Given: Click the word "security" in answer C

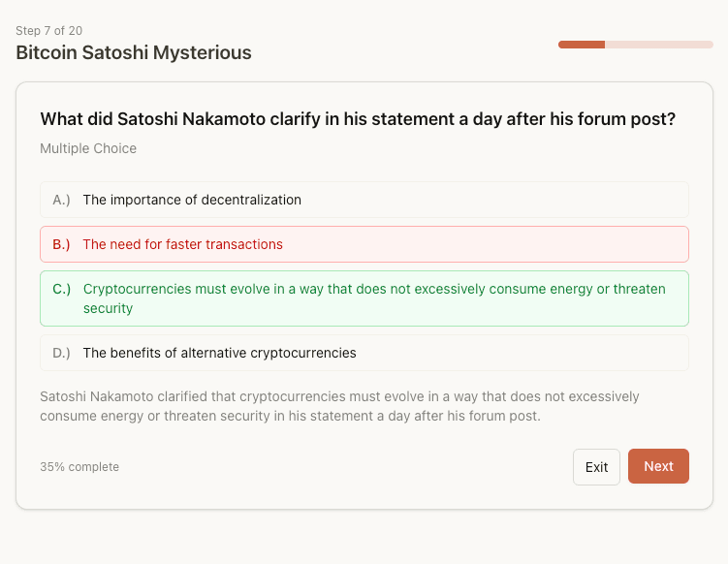Looking at the screenshot, I should (x=108, y=308).
